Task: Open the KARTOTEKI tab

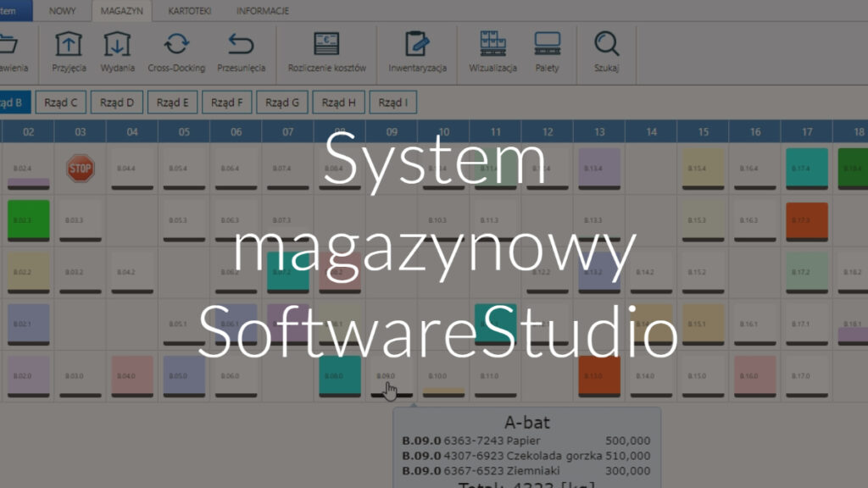Action: [x=189, y=10]
